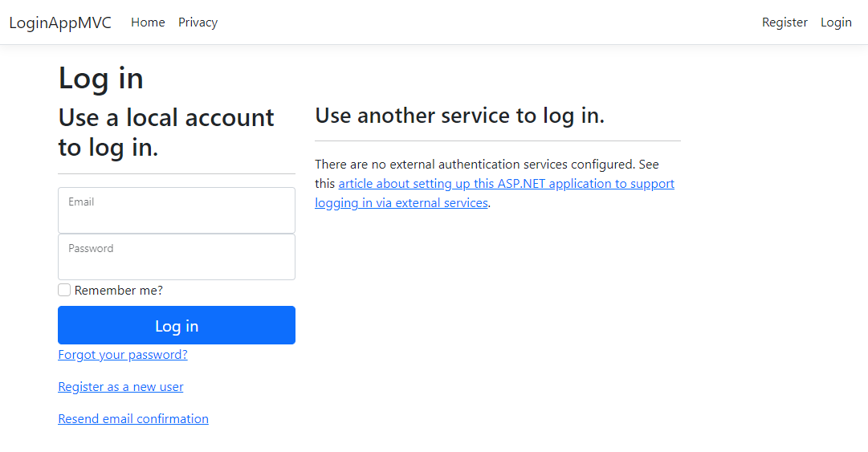
Task: Follow 'Register as a new user' link
Action: (x=120, y=387)
